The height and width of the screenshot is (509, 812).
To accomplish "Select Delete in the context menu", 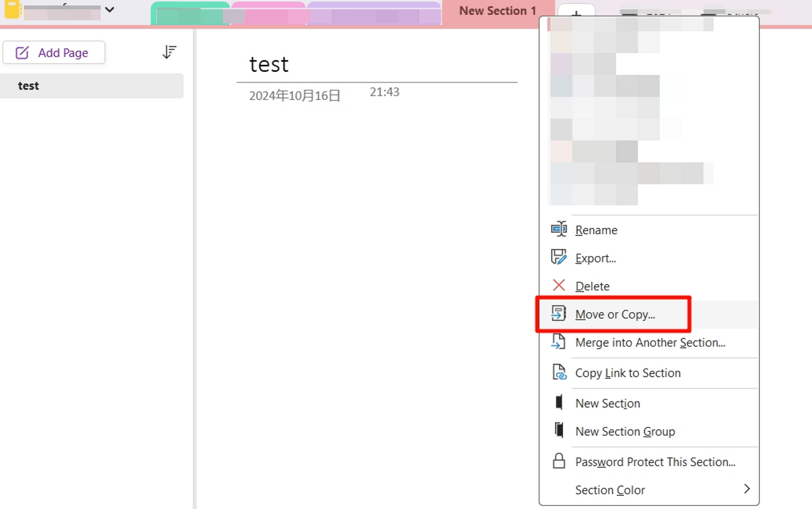I will 650,286.
